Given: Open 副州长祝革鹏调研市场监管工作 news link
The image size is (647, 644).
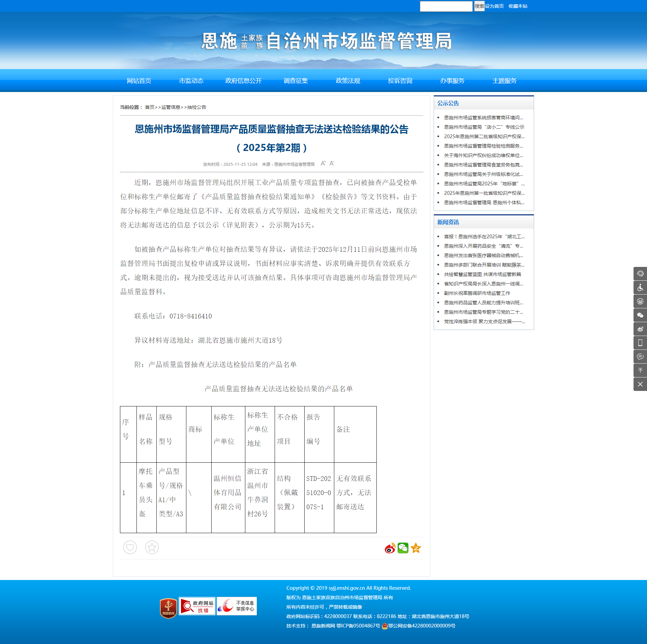Looking at the screenshot, I should [x=477, y=293].
